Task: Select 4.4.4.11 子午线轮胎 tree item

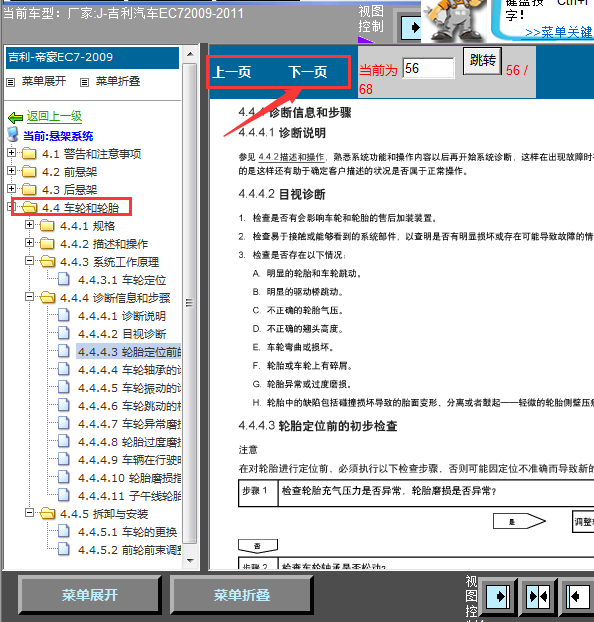Action: (x=129, y=496)
